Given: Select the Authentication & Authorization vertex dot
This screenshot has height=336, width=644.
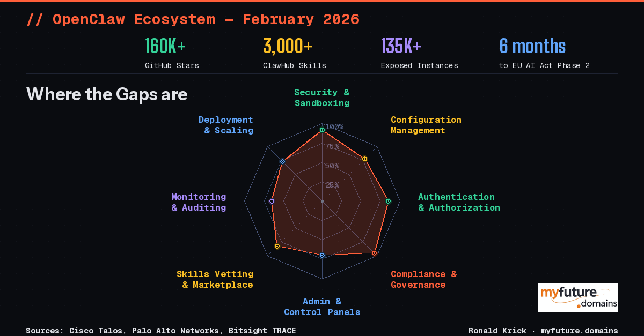Looking at the screenshot, I should [x=387, y=201].
